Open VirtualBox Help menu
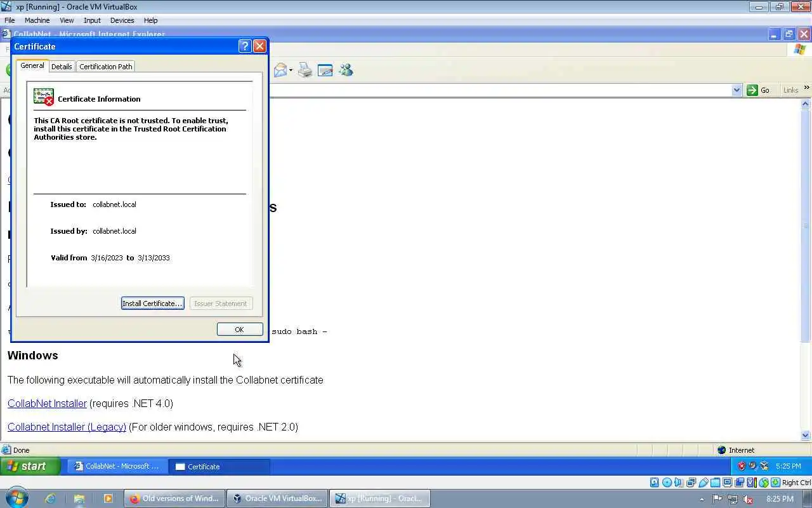Viewport: 812px width, 508px height. tap(150, 20)
